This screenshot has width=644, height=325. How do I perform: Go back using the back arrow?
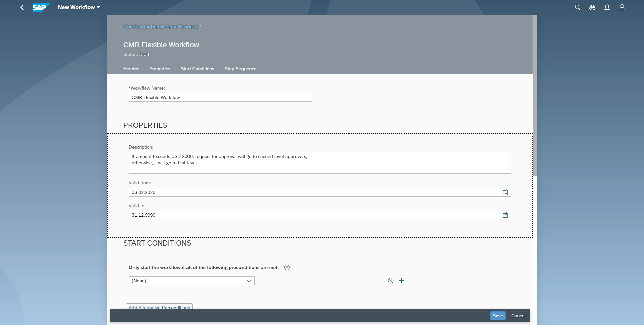pos(22,7)
